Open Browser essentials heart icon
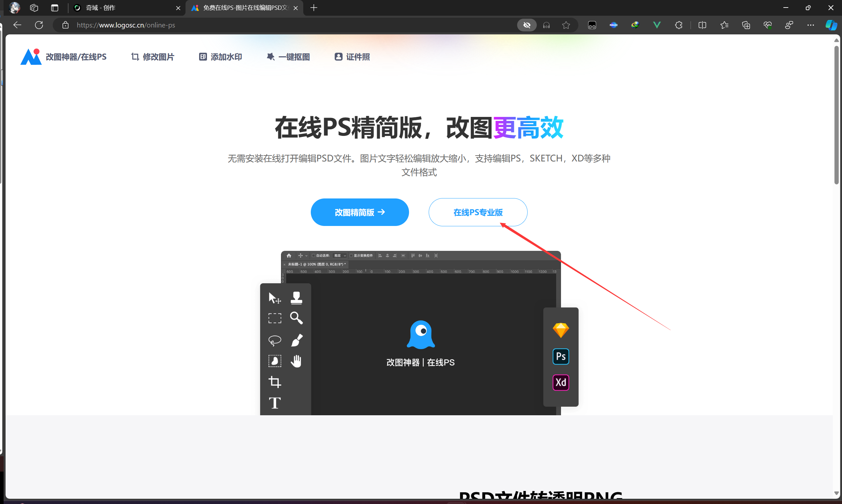842x504 pixels. [x=767, y=25]
